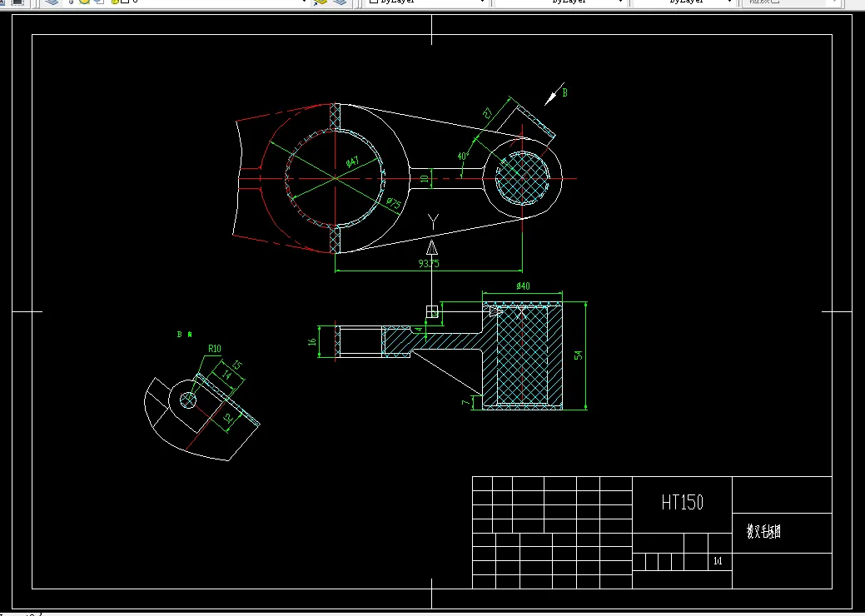Pick the ø40 diameter dimension
Viewport: 865px width, 616px height.
coord(523,286)
